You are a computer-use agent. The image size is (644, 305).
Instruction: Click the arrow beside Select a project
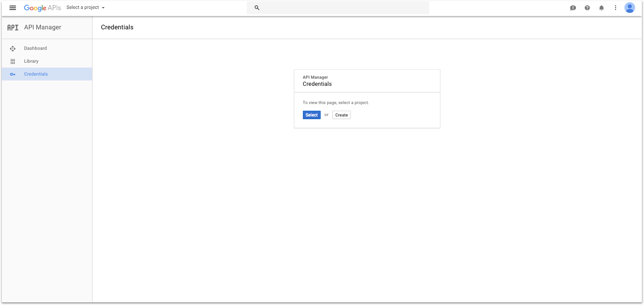point(103,8)
